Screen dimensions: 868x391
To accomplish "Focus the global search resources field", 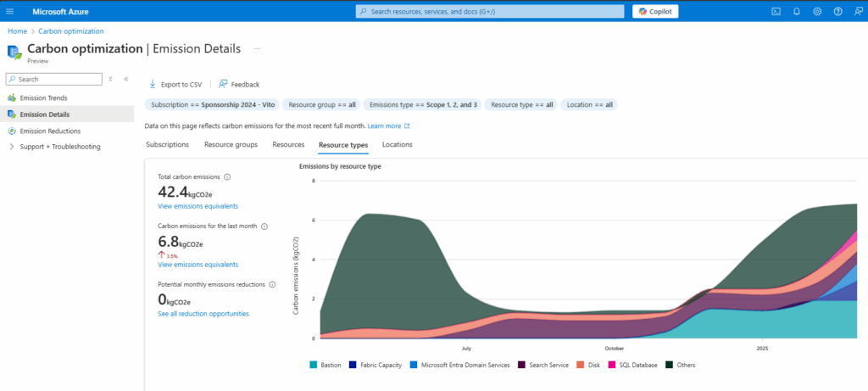I will click(x=489, y=11).
